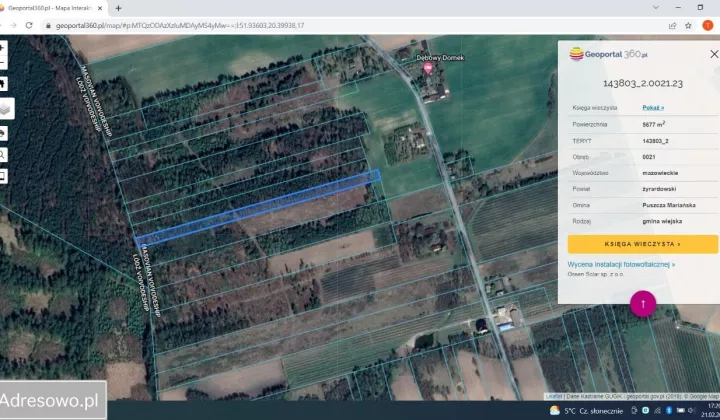Image resolution: width=720 pixels, height=420 pixels.
Task: Open the Chrome profile avatar
Action: [x=707, y=25]
